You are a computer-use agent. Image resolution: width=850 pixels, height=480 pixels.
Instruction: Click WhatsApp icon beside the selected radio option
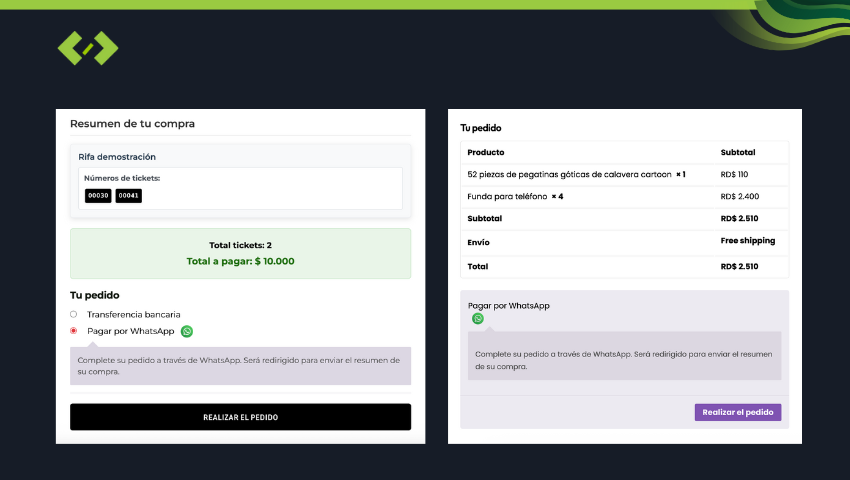tap(187, 331)
